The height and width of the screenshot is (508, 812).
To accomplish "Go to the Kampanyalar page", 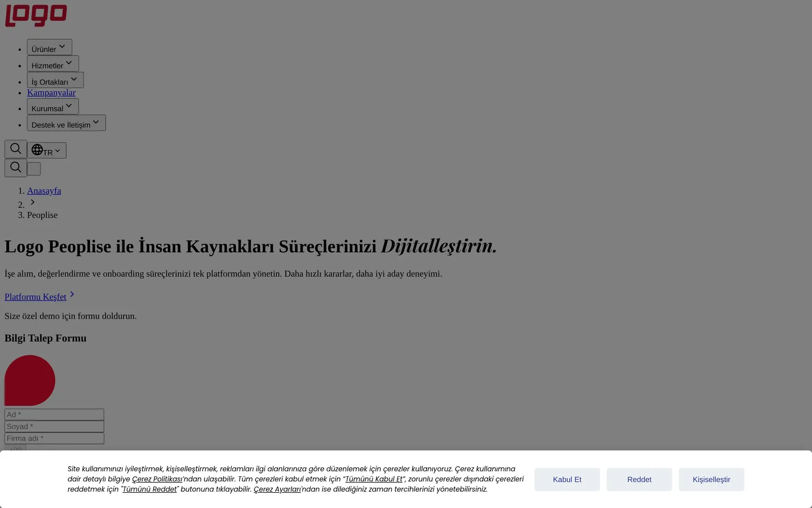I will (51, 93).
